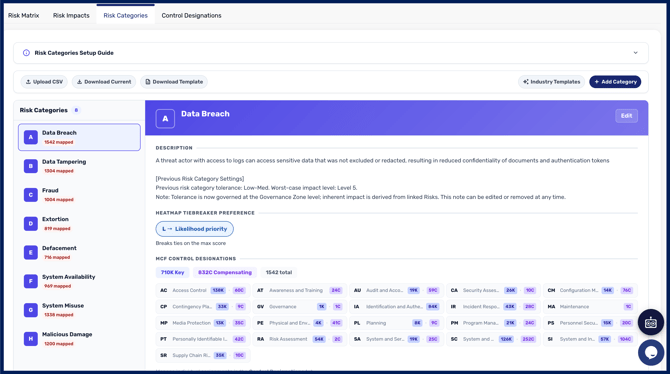670x374 pixels.
Task: Select the Data Tampering category
Action: tap(79, 166)
